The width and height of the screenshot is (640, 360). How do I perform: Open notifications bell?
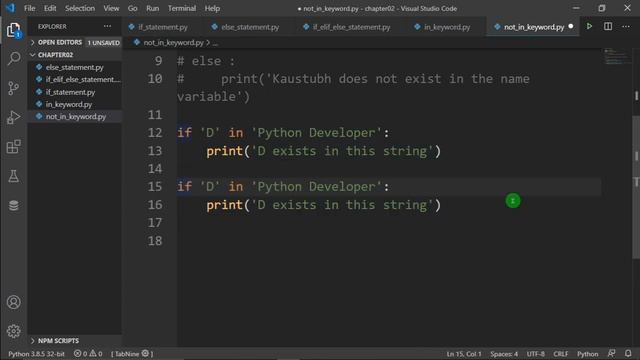tap(628, 353)
